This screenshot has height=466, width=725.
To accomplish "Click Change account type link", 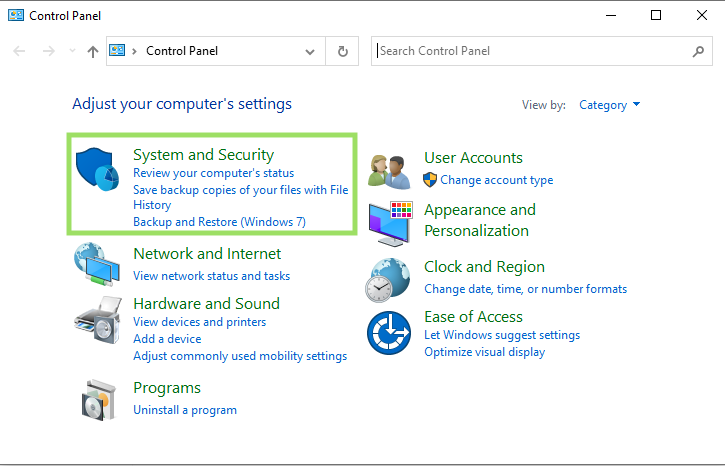I will point(497,180).
